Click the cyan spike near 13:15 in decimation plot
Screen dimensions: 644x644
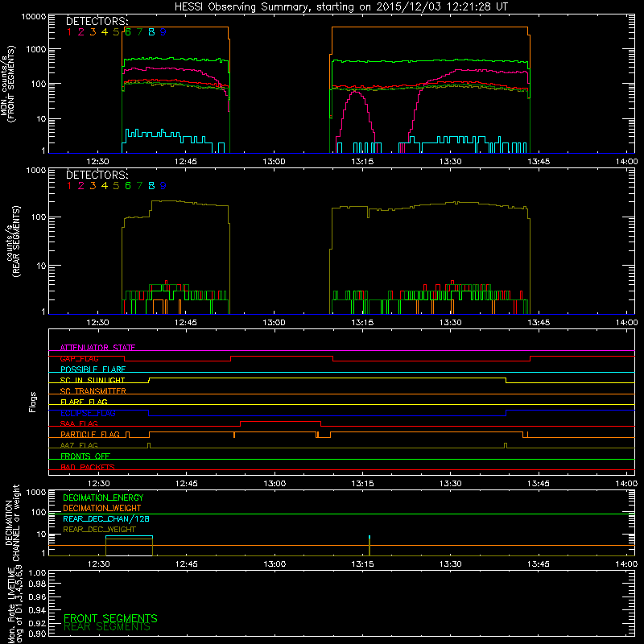[369, 537]
